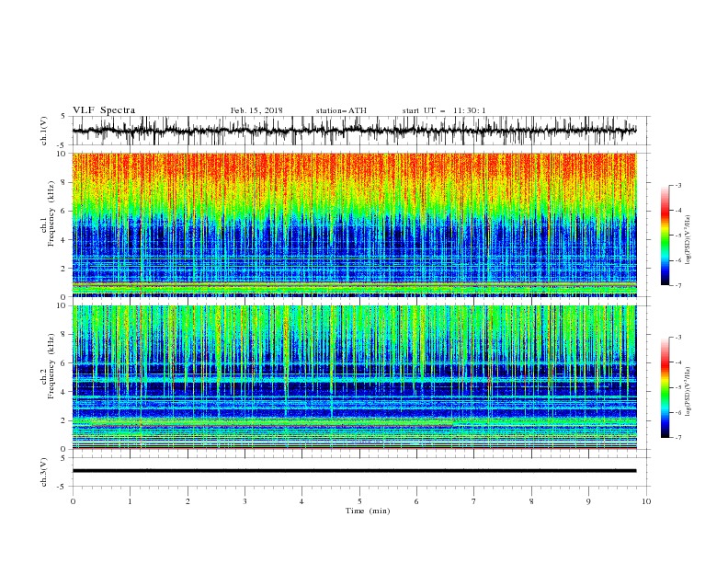Click the lower colorbar "log(PSD)(V²/Hz)" label
The width and height of the screenshot is (728, 563).
[688, 392]
